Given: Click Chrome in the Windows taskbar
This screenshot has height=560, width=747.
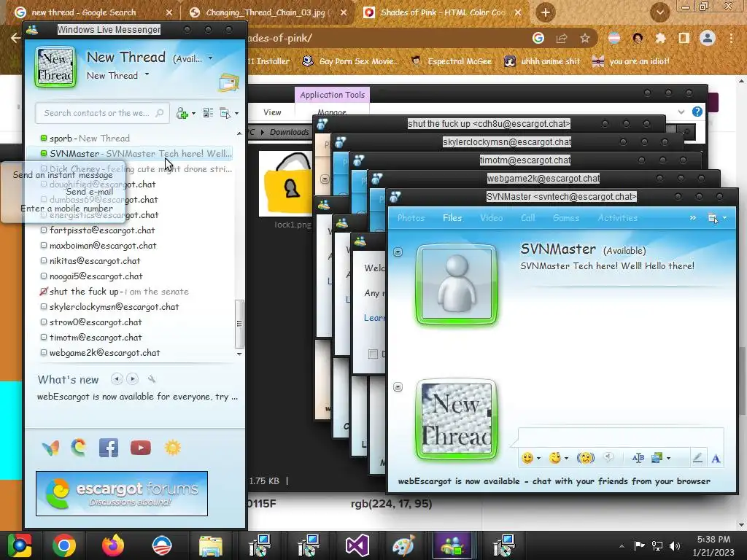Looking at the screenshot, I should click(x=64, y=545).
